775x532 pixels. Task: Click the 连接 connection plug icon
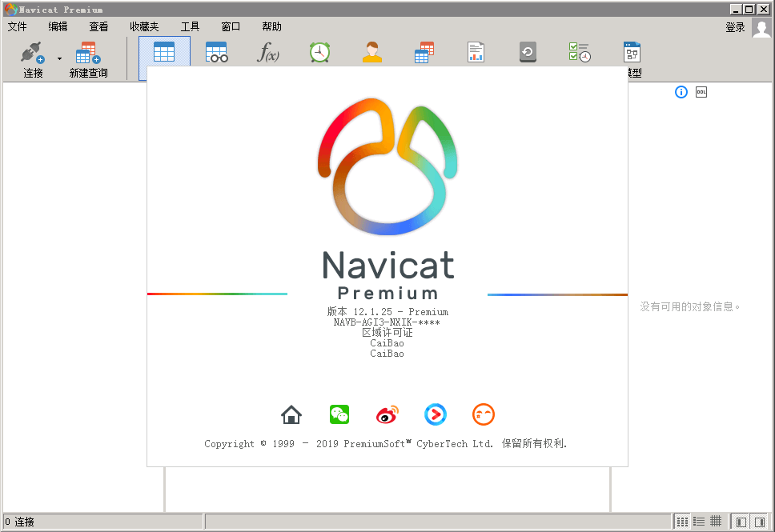(x=33, y=52)
